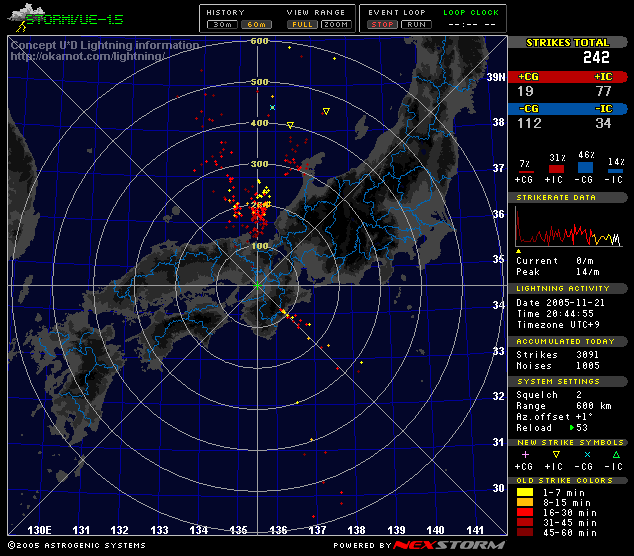
Task: Set history to 30m
Action: tap(221, 23)
